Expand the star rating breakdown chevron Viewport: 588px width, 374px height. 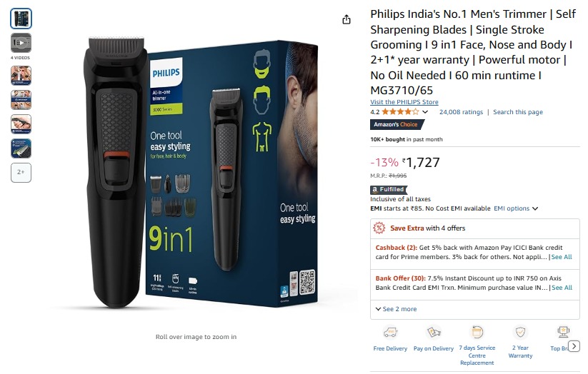(x=425, y=112)
